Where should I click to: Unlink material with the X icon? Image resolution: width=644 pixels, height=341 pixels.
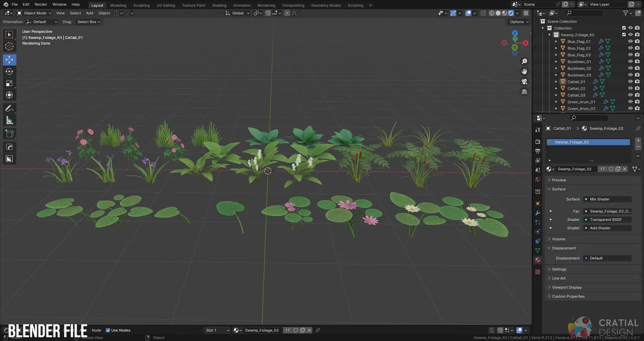[625, 169]
